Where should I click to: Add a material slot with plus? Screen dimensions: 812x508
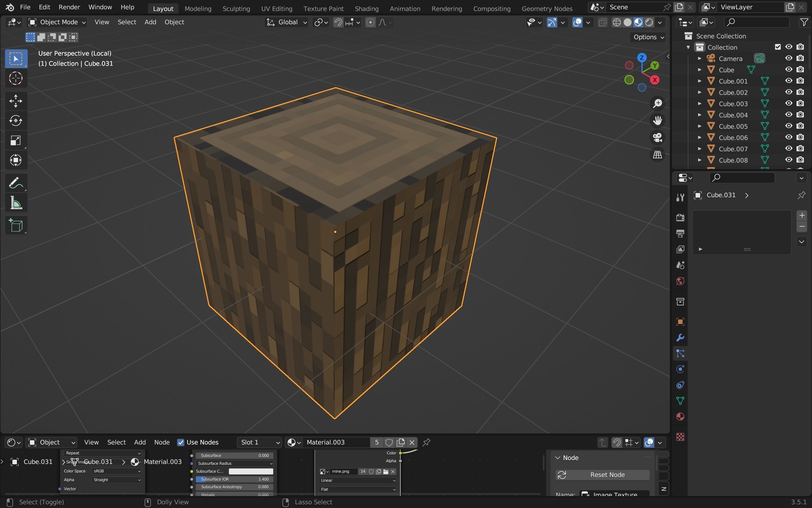point(802,216)
